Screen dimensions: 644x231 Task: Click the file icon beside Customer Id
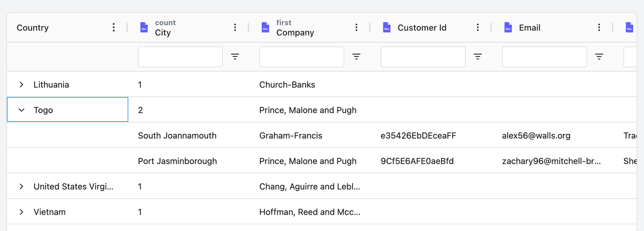(387, 27)
